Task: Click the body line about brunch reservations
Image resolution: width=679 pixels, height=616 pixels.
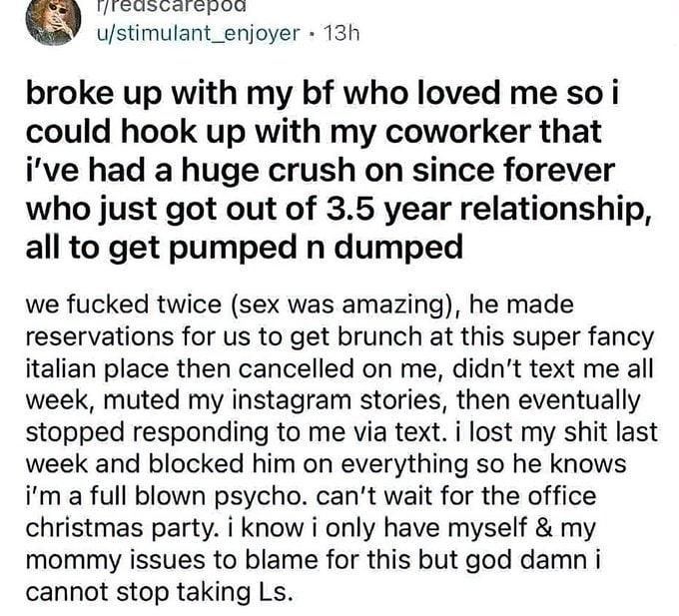Action: tap(339, 337)
